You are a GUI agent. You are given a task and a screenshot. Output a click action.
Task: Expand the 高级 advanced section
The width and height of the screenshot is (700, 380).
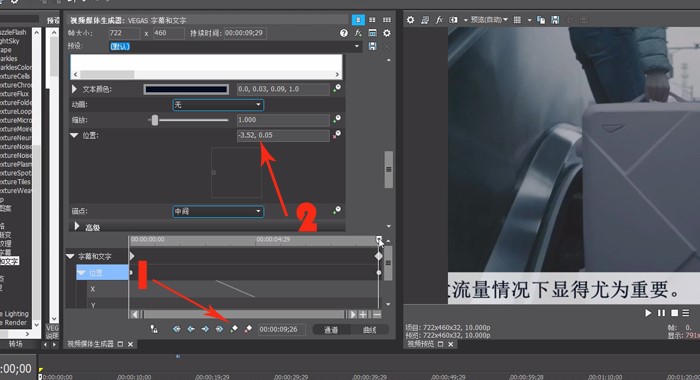pos(77,226)
